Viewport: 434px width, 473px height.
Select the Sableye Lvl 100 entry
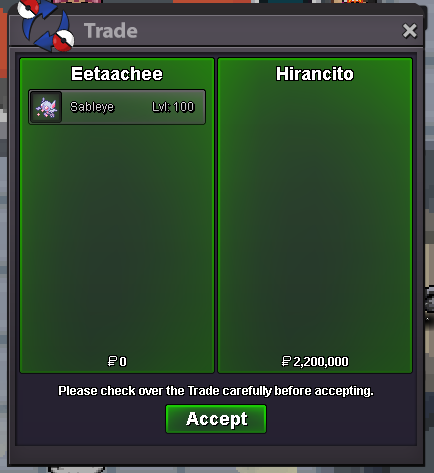click(117, 107)
